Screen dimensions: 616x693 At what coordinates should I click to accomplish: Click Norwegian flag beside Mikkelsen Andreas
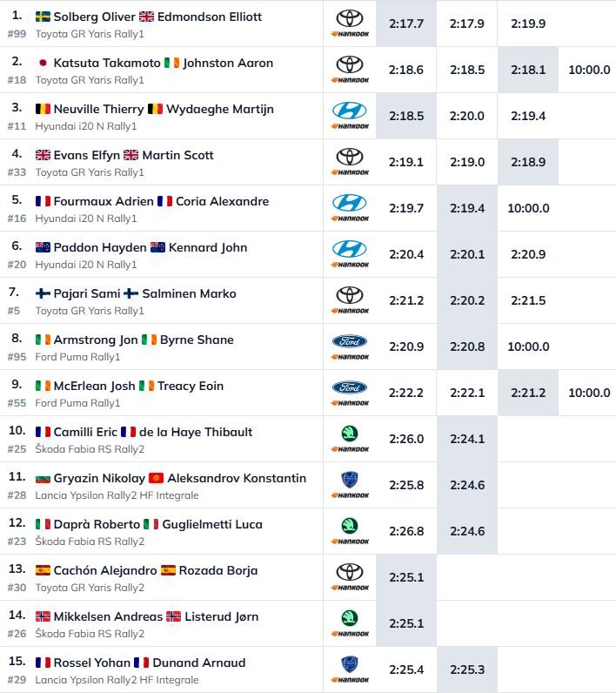pos(43,617)
